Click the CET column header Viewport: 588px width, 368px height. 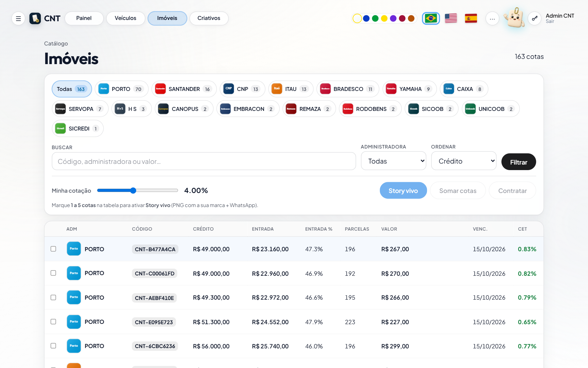[x=522, y=229]
